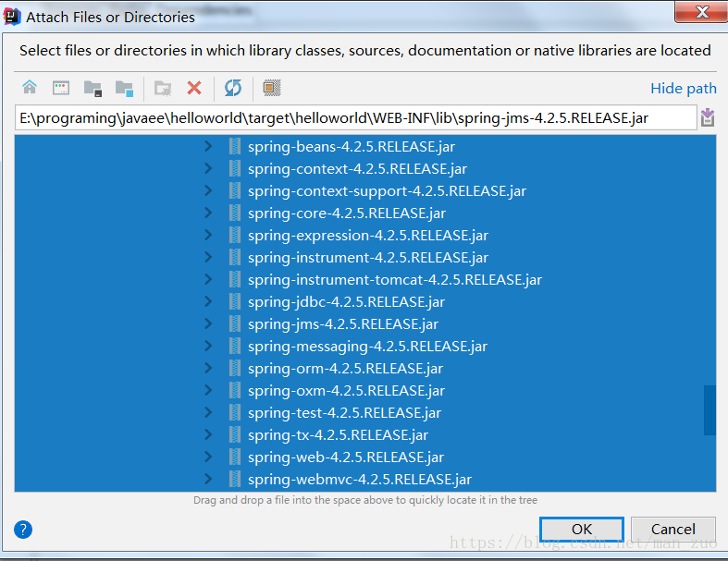Select spring-orm-4.2.5.RELEASE.jar file name
Image resolution: width=728 pixels, height=561 pixels.
pyautogui.click(x=345, y=369)
